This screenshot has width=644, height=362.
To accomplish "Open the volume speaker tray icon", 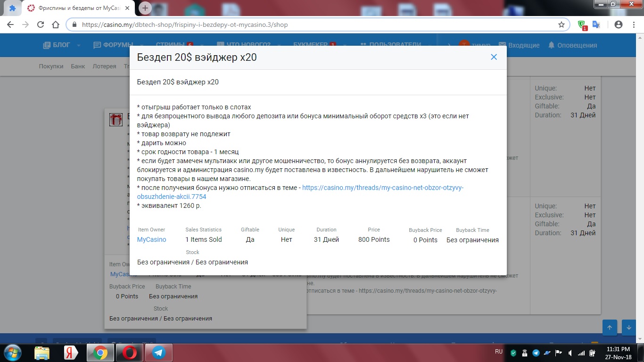I will [x=570, y=353].
